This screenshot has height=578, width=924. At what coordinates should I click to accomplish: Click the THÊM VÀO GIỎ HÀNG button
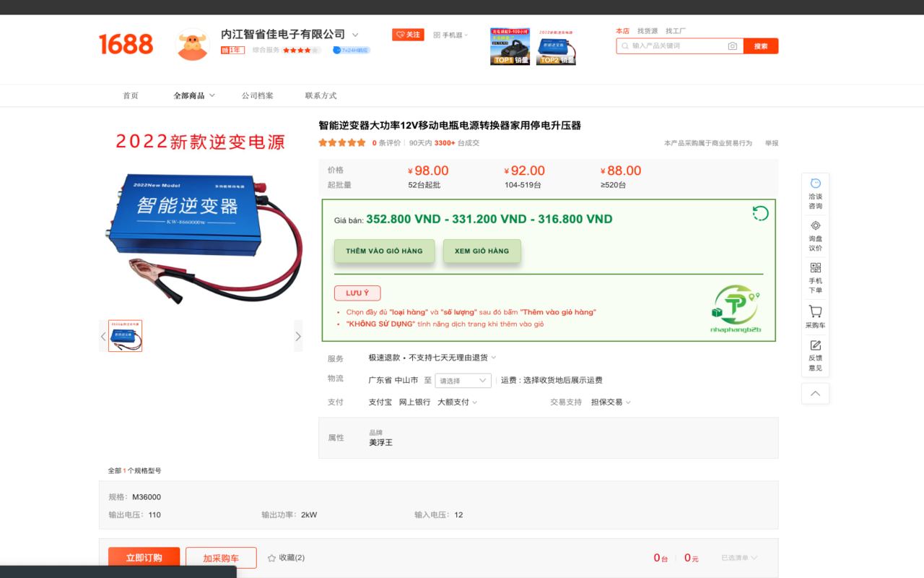(x=384, y=251)
